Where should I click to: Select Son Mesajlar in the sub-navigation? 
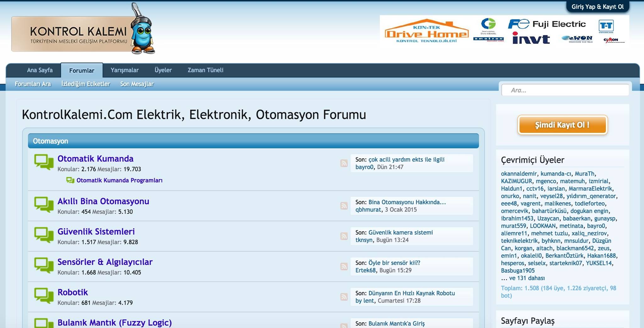pyautogui.click(x=137, y=84)
